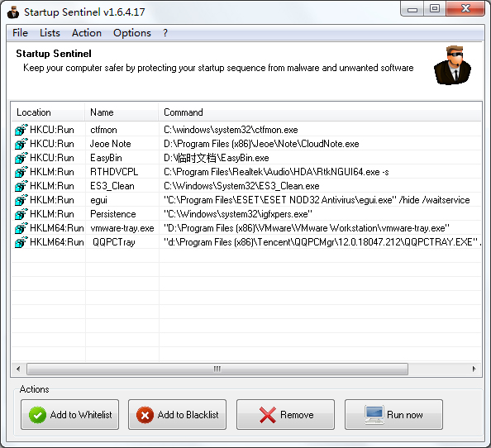Click the registry icon beside ctfmon entry
491x448 pixels.
point(21,130)
